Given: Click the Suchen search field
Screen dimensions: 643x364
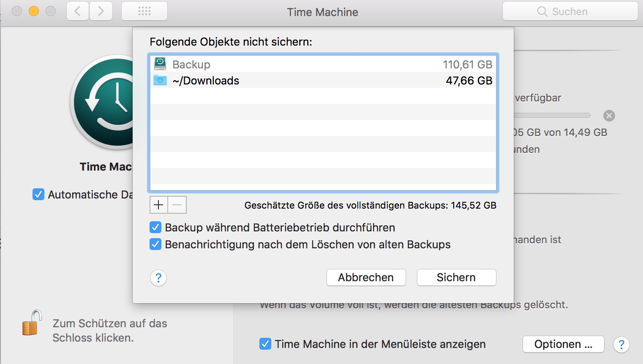Looking at the screenshot, I should [570, 11].
